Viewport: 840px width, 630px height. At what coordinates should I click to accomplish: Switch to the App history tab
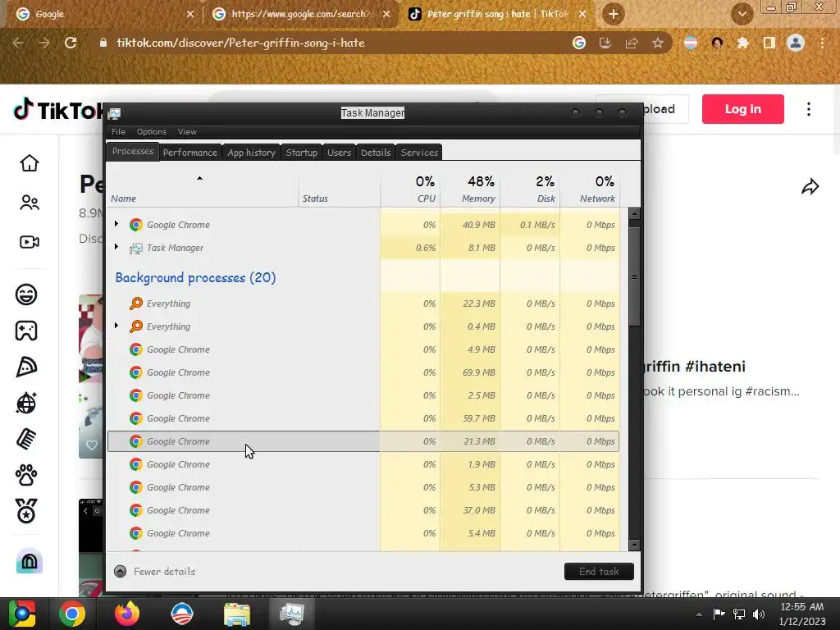(251, 153)
